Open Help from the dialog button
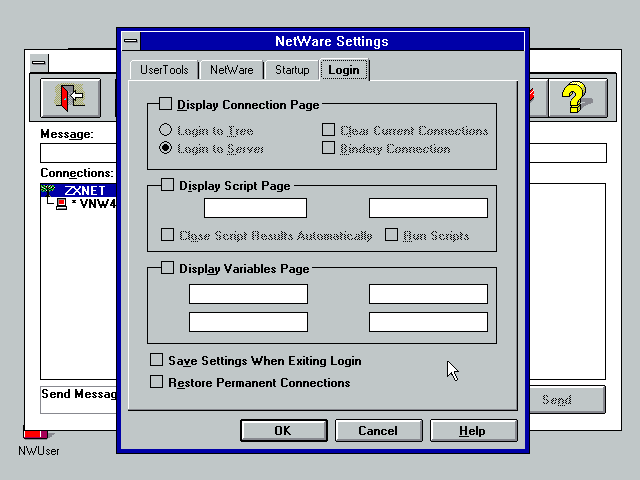This screenshot has width=640, height=480. [x=473, y=431]
